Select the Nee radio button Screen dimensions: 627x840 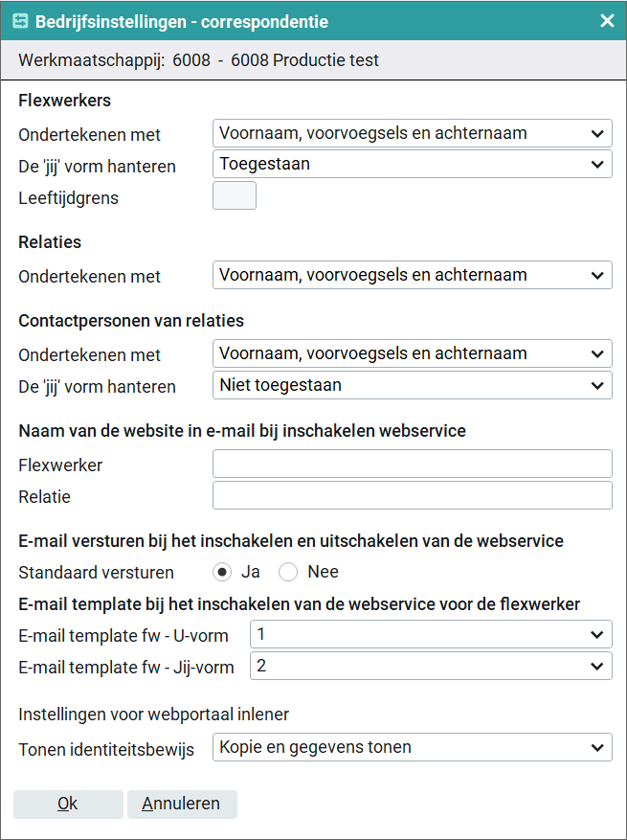coord(288,572)
